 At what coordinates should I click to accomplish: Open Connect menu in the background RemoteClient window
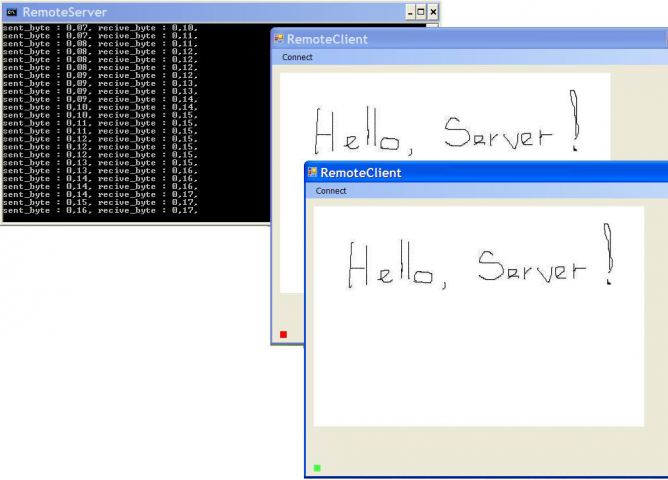pyautogui.click(x=297, y=57)
